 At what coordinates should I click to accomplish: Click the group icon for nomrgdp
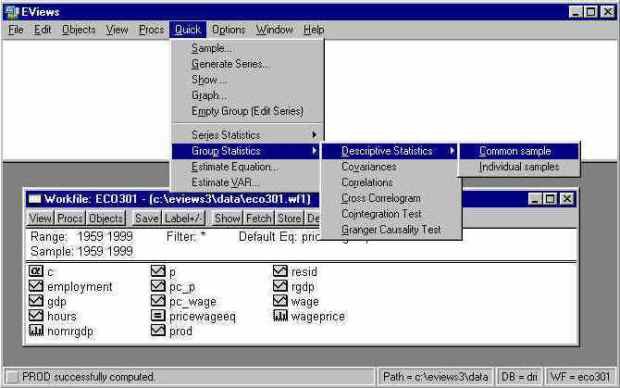[36, 330]
